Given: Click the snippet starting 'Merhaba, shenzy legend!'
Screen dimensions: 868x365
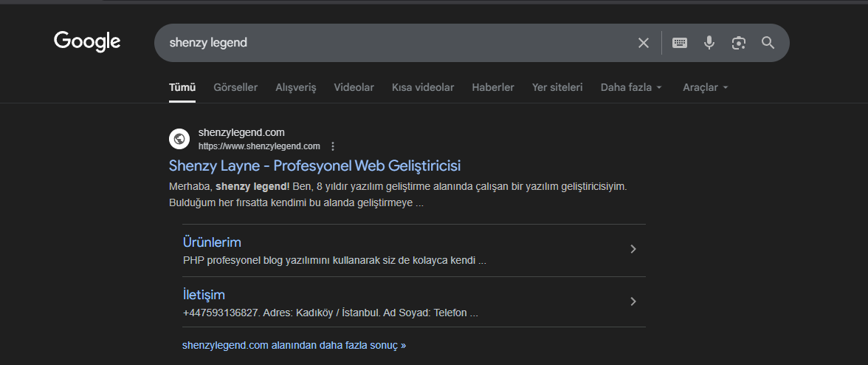Looking at the screenshot, I should point(398,195).
